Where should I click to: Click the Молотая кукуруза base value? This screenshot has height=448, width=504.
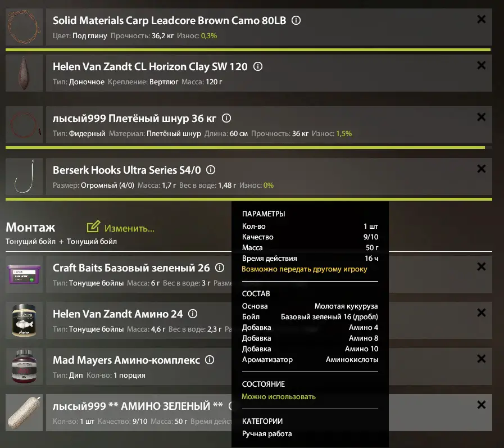(x=346, y=306)
